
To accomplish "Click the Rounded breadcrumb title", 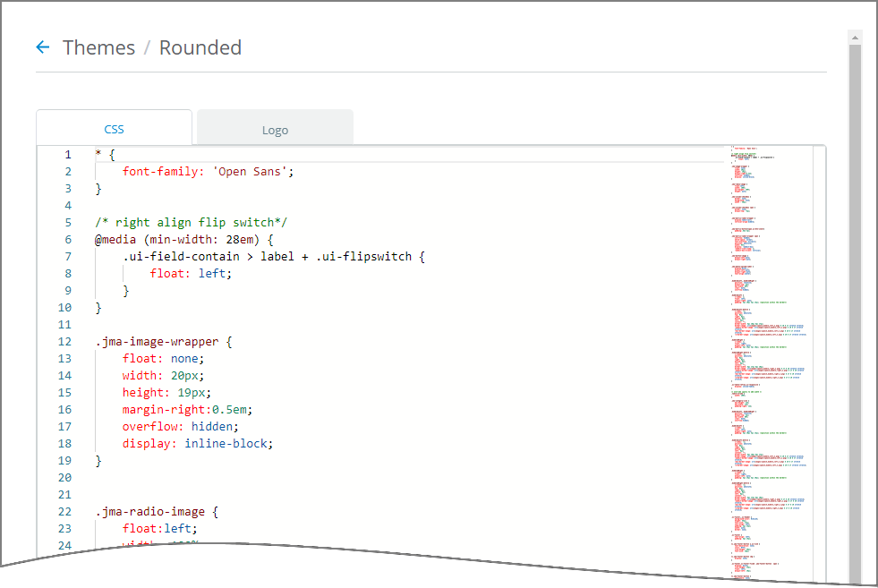I will click(x=200, y=47).
